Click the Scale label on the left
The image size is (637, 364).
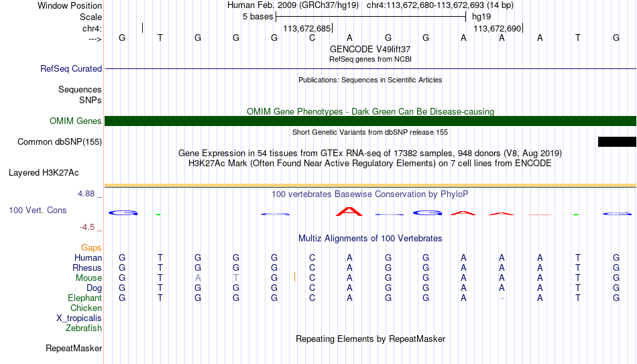coord(91,17)
